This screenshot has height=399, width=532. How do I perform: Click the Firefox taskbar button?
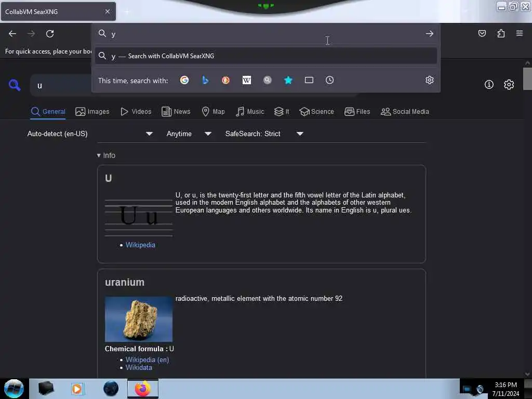(143, 389)
